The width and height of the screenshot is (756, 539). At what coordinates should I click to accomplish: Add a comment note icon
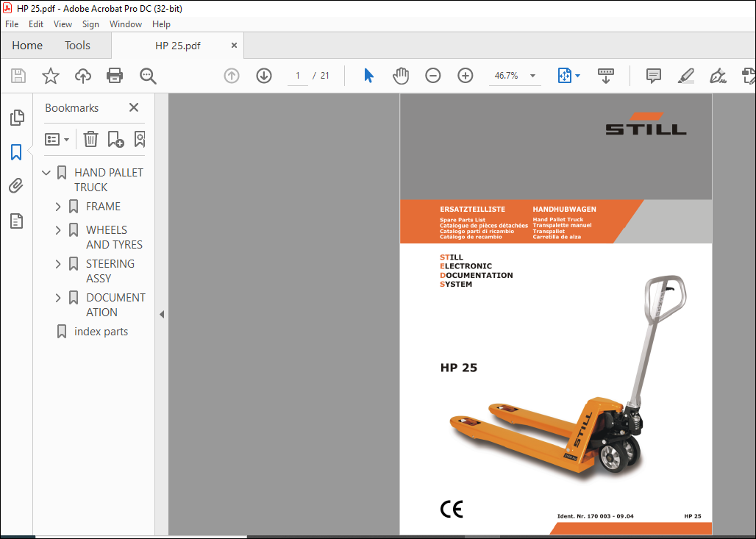click(653, 76)
